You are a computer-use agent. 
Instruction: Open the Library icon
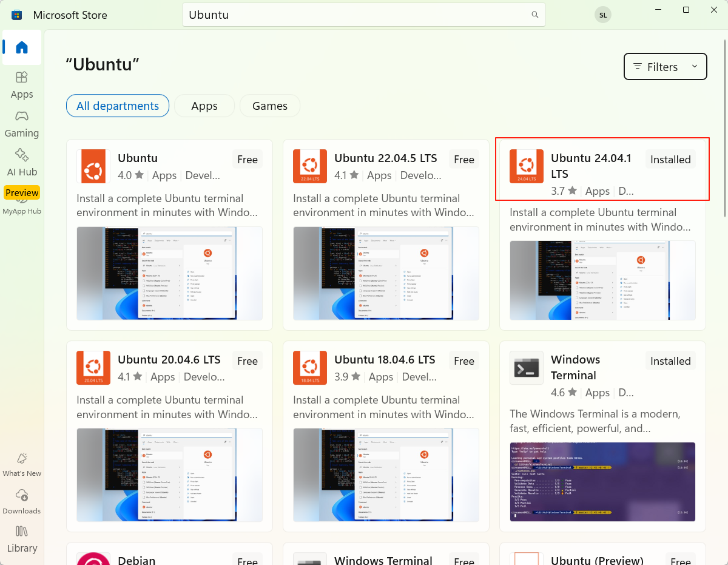22,532
